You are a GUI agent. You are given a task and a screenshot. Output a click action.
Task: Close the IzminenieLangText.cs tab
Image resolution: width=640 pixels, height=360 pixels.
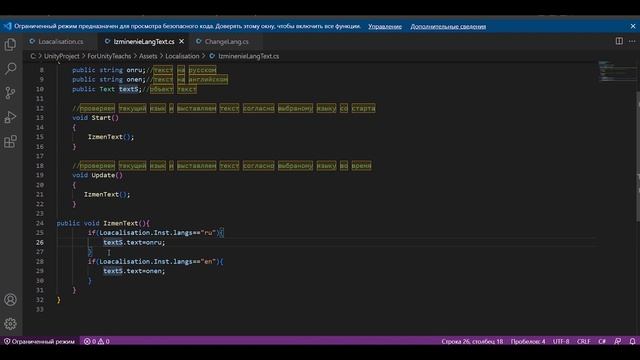[x=182, y=41]
